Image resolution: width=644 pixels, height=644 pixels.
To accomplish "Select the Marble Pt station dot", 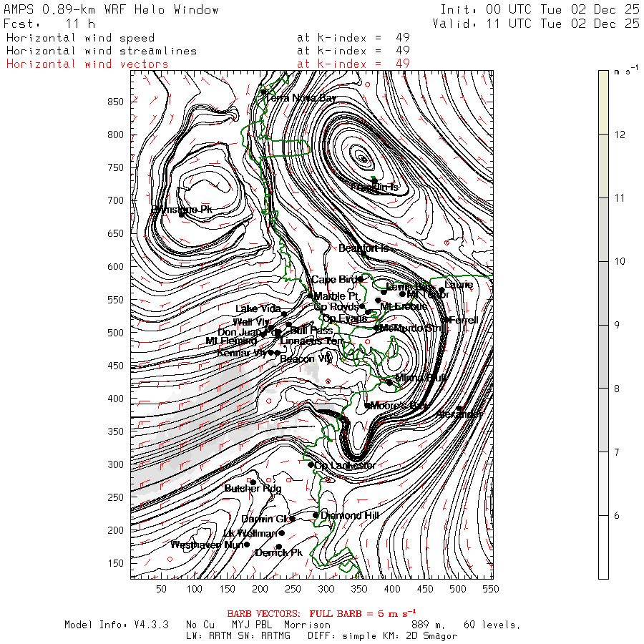I will coord(310,296).
